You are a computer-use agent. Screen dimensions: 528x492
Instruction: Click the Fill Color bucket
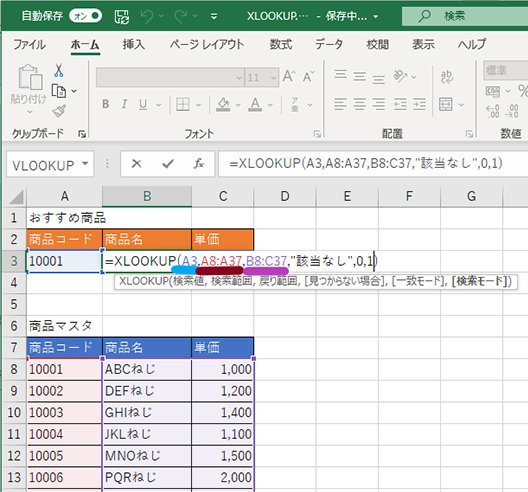pyautogui.click(x=223, y=104)
